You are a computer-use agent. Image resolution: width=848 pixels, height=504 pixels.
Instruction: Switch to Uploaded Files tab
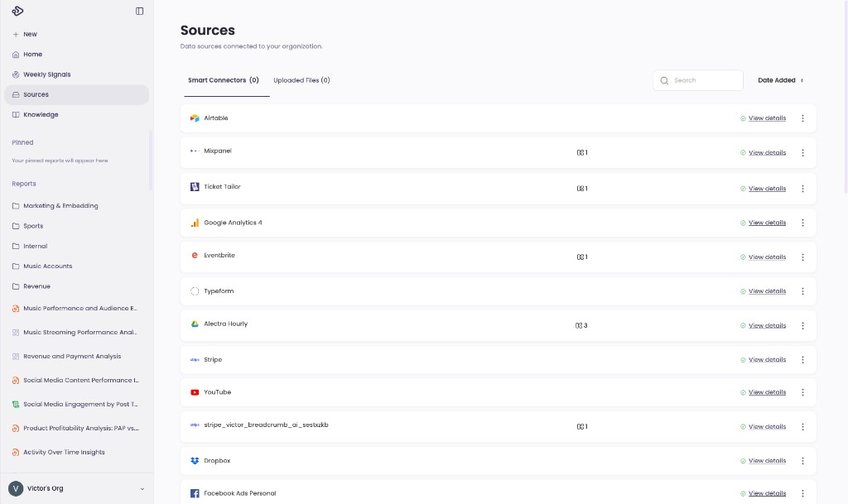(x=301, y=80)
